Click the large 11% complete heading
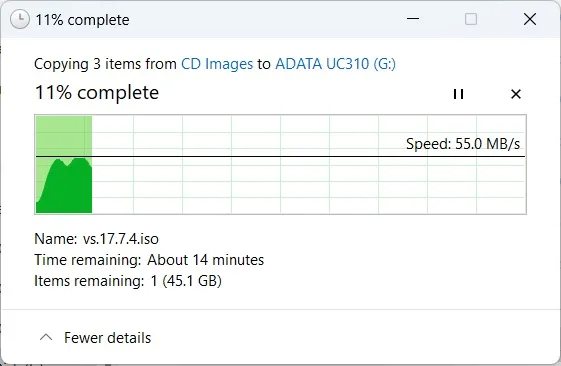The image size is (561, 366). [97, 93]
